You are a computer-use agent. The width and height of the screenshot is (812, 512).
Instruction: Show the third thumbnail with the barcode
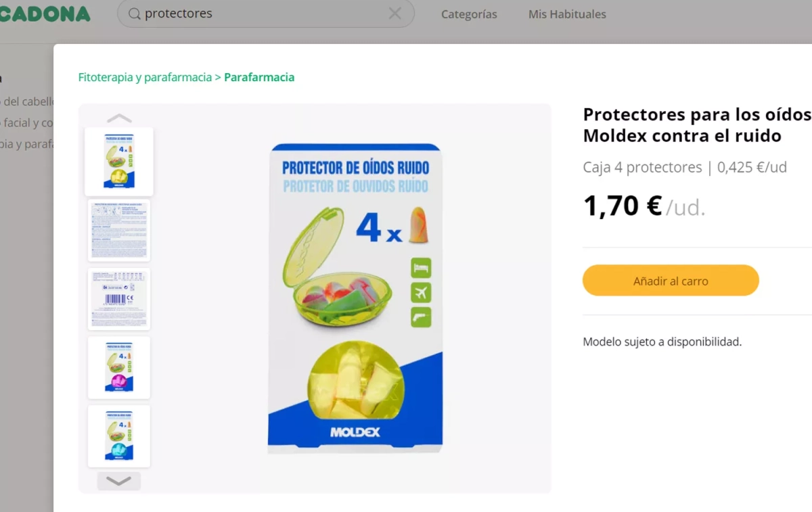click(119, 299)
